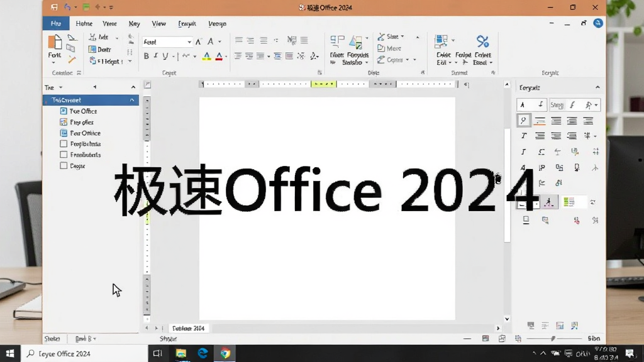The height and width of the screenshot is (362, 644).
Task: Collapse the Forgolt right panel
Action: pos(597,87)
